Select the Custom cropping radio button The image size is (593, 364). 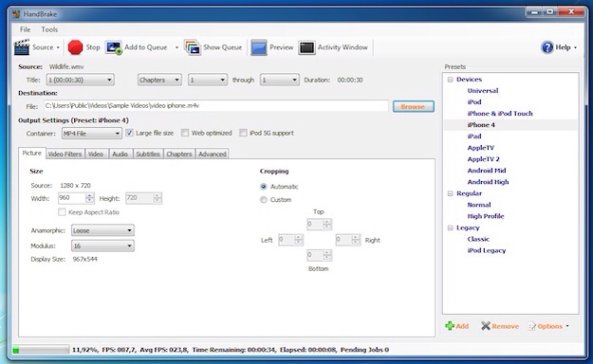coord(263,200)
